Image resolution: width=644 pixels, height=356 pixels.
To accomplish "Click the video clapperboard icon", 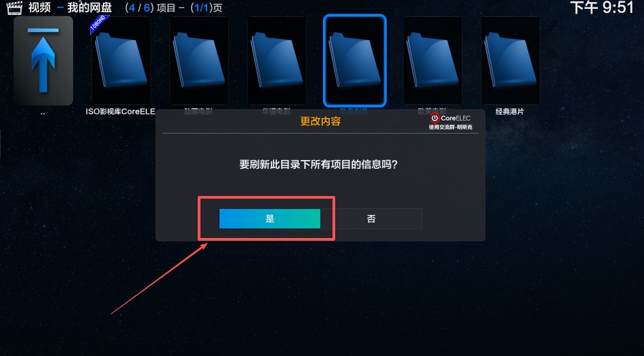I will point(14,8).
